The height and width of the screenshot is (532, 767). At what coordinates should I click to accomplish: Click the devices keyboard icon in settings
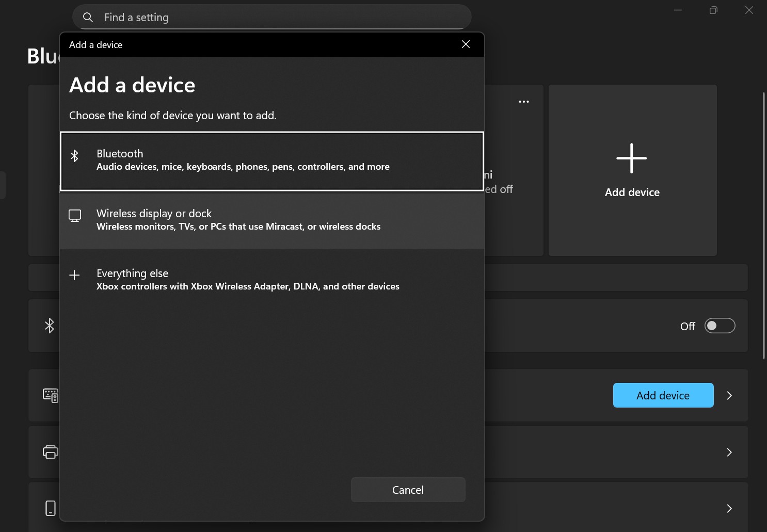coord(51,395)
